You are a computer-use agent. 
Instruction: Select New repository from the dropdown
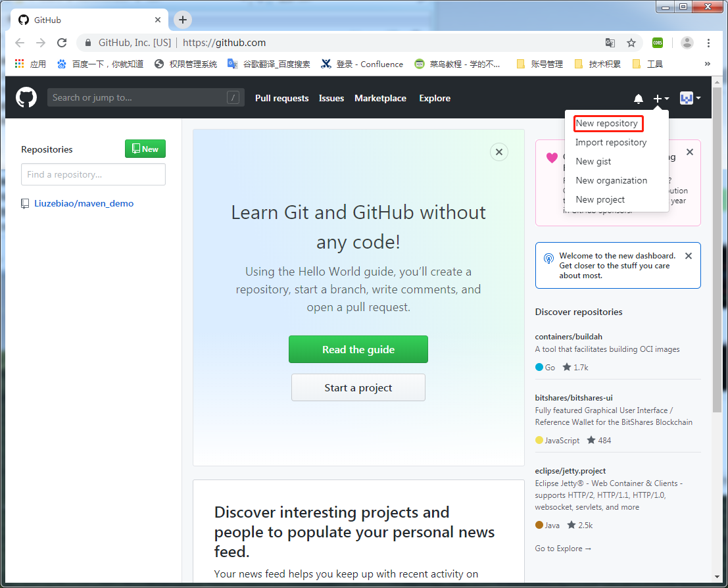pyautogui.click(x=607, y=123)
